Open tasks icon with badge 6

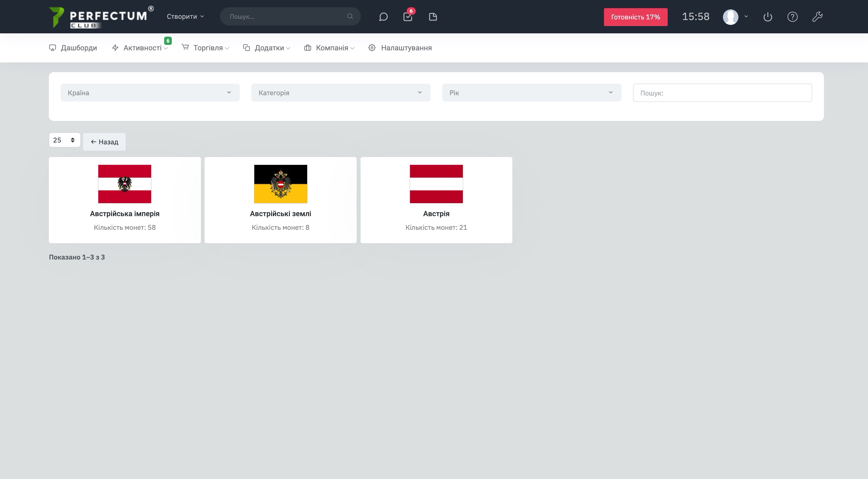[x=408, y=17]
